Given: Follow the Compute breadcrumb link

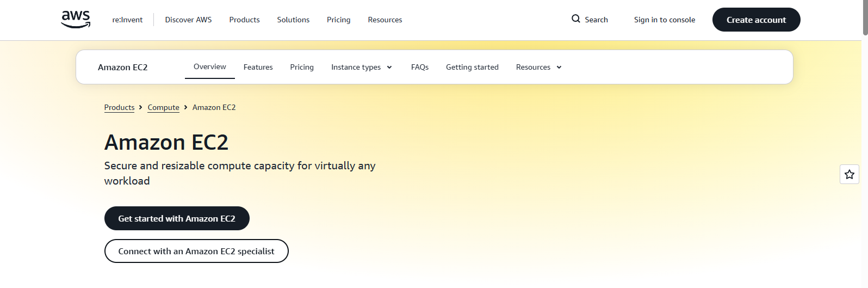Looking at the screenshot, I should tap(163, 107).
